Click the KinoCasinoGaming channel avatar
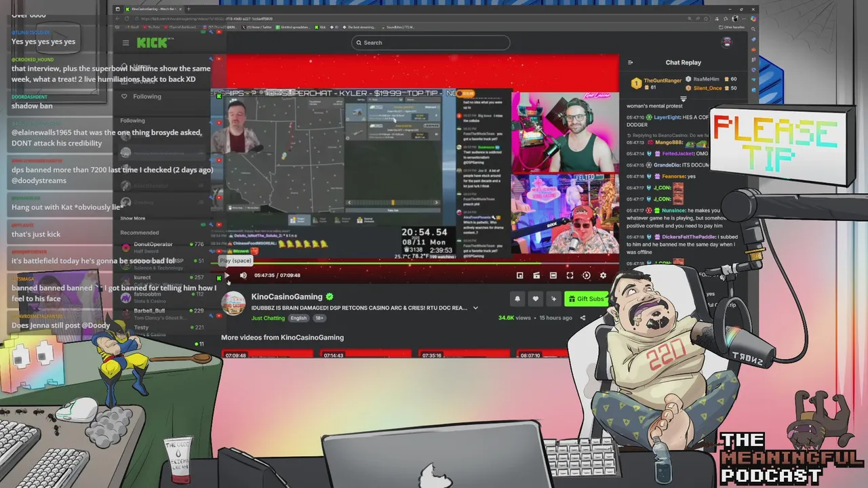Viewport: 868px width, 488px height. pos(233,304)
